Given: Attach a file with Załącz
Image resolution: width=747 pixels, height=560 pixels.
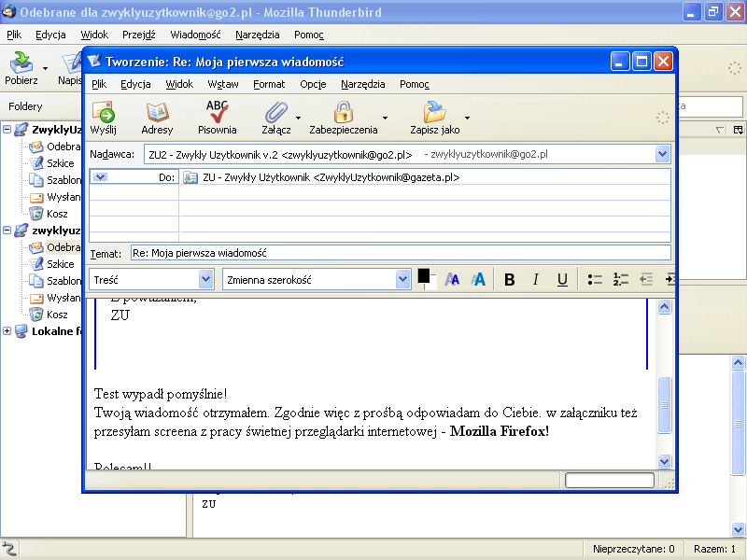Looking at the screenshot, I should tap(275, 118).
